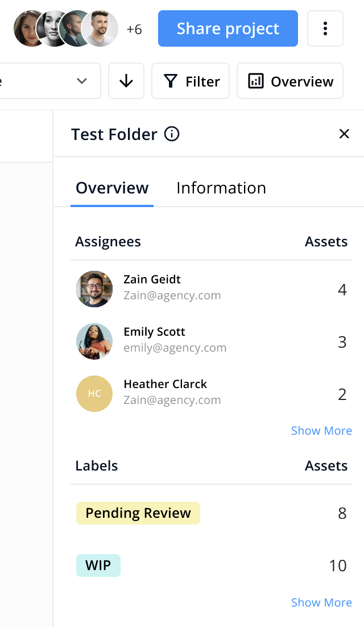Click the HC initials avatar for Heather Clarck
The height and width of the screenshot is (627, 364).
point(94,394)
